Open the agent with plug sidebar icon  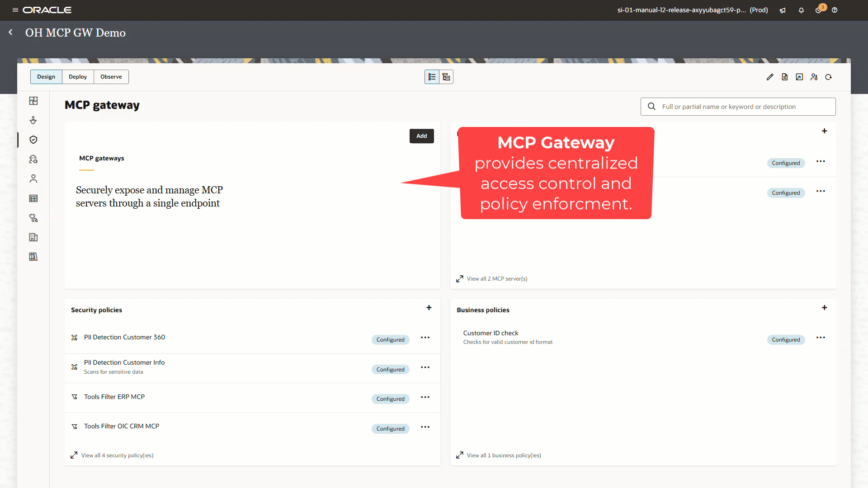click(x=33, y=159)
